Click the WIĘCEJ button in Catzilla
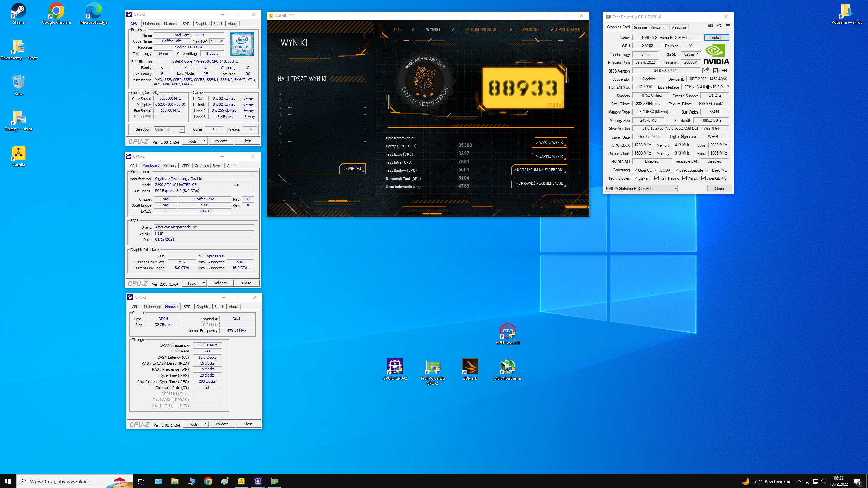 pos(352,168)
